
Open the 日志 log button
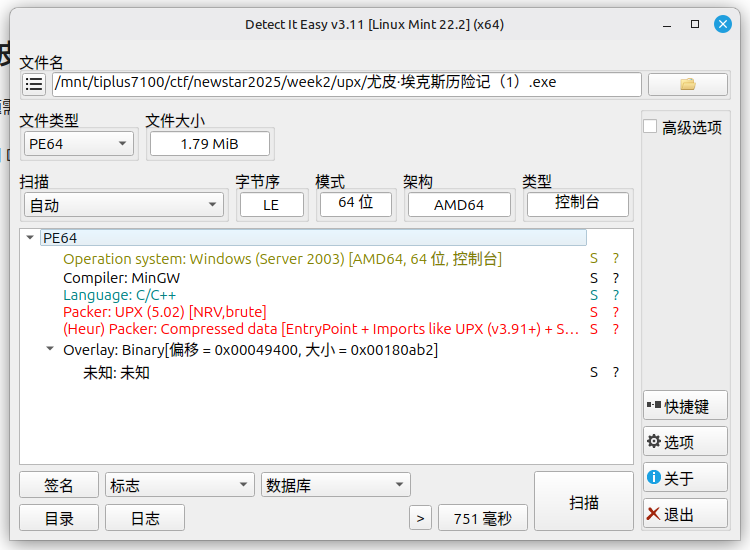point(145,518)
